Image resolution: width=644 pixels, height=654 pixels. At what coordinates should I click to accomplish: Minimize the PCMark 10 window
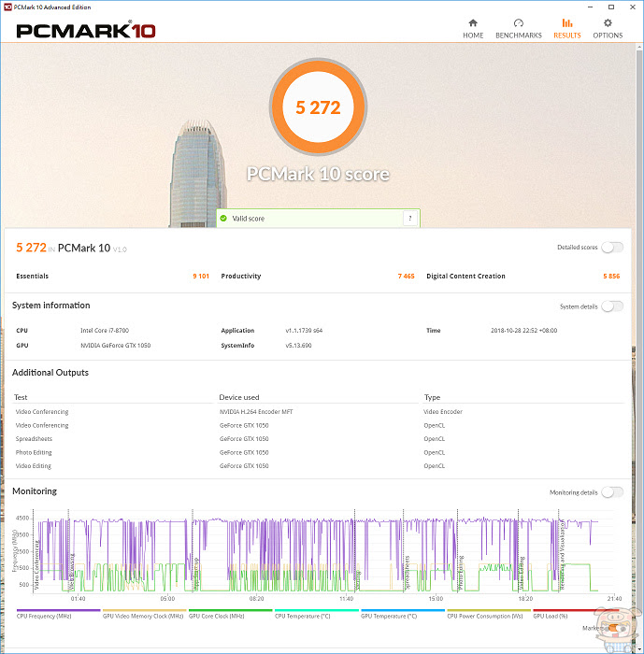click(x=591, y=7)
